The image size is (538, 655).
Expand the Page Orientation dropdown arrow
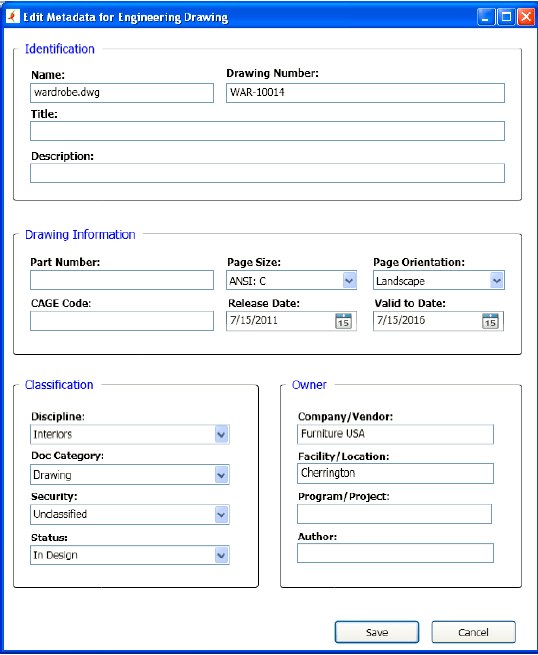(x=497, y=280)
